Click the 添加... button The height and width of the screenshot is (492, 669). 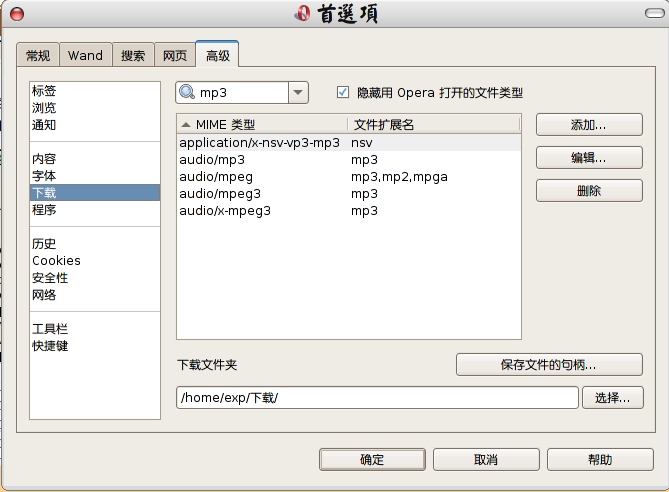[589, 125]
